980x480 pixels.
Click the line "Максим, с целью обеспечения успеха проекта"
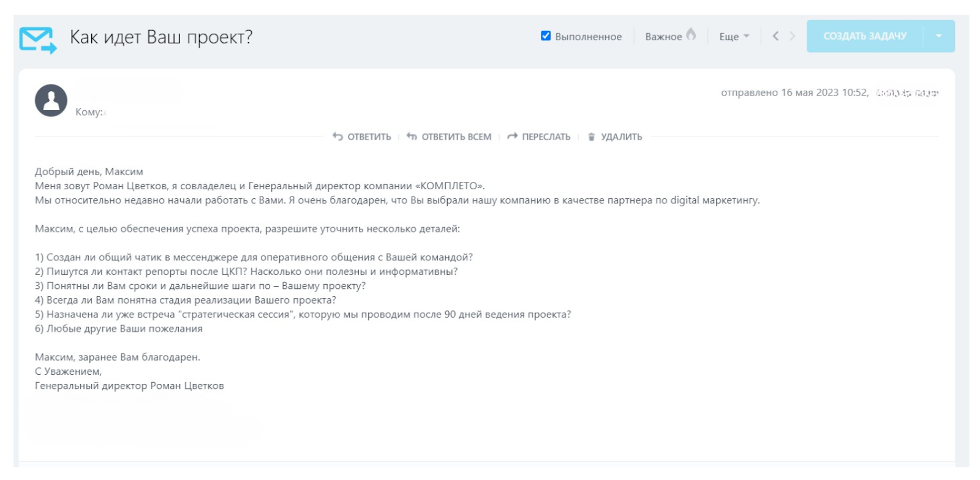click(247, 229)
